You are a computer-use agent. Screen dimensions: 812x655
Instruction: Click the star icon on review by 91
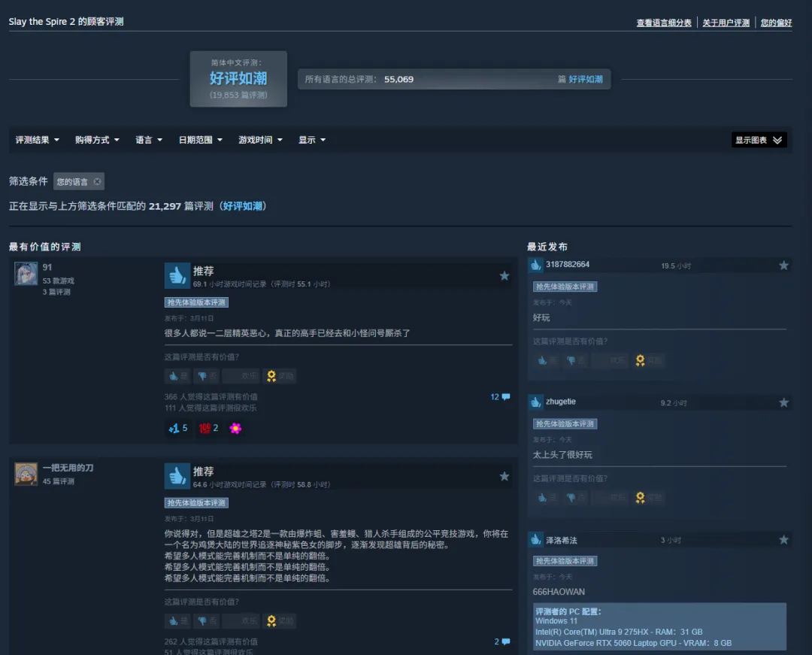tap(504, 276)
